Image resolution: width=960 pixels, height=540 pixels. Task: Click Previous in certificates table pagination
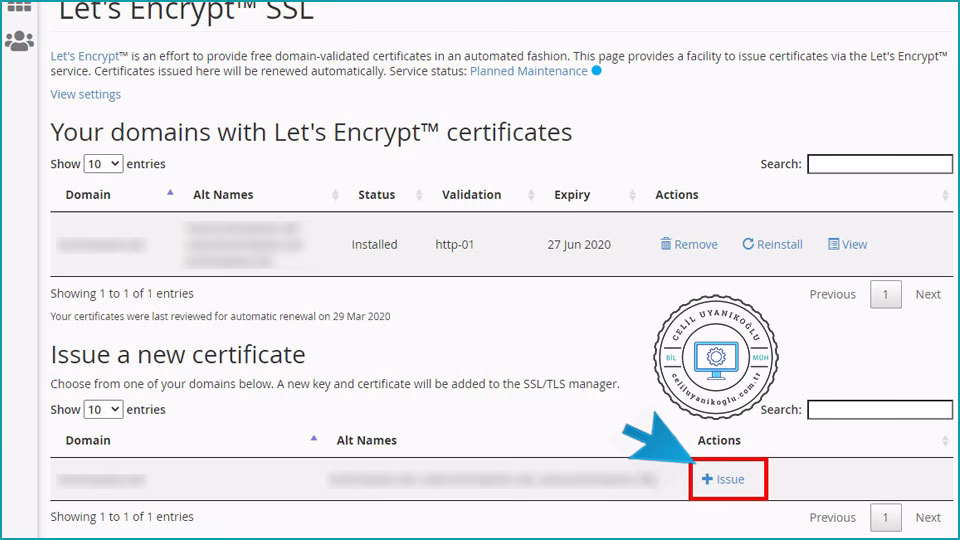tap(832, 294)
